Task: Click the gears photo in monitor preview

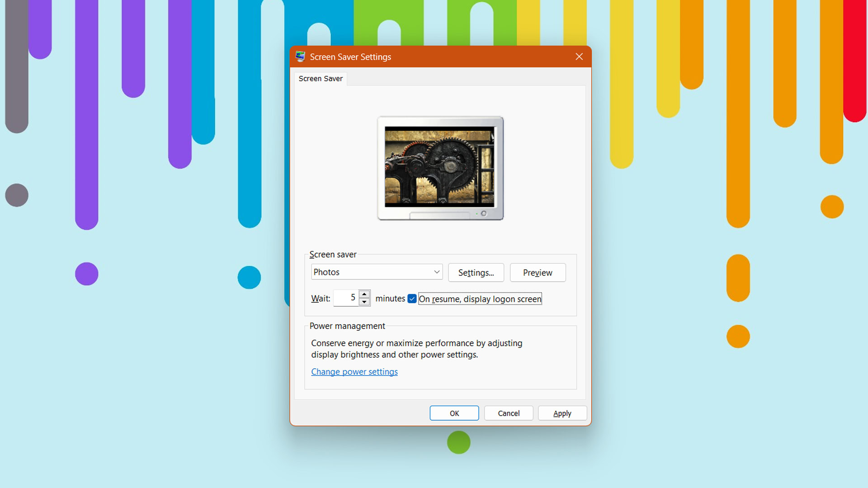Action: [x=439, y=167]
